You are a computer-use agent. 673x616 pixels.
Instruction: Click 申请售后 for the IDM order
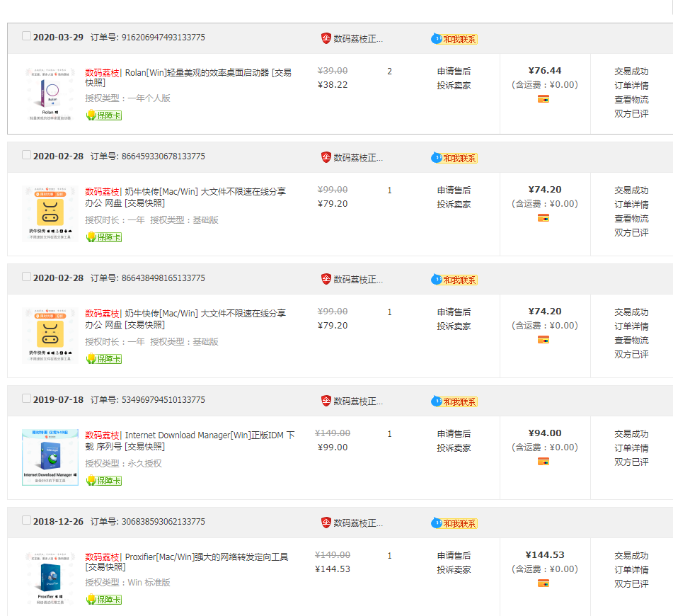click(454, 434)
